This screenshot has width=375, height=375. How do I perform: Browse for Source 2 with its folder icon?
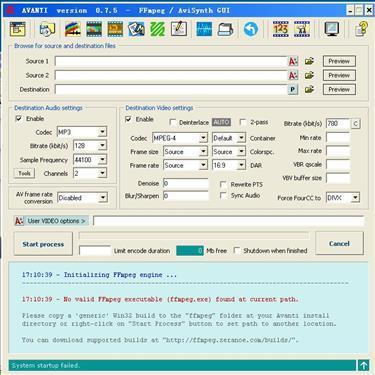(309, 75)
